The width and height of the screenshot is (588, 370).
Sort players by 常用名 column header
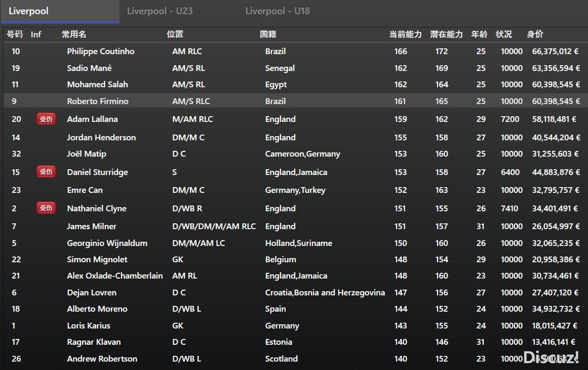74,35
